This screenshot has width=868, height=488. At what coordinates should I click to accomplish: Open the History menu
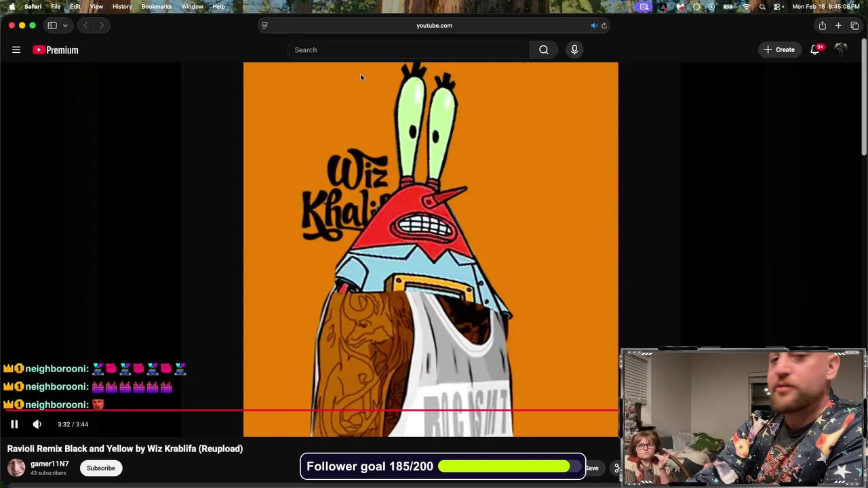(x=122, y=7)
